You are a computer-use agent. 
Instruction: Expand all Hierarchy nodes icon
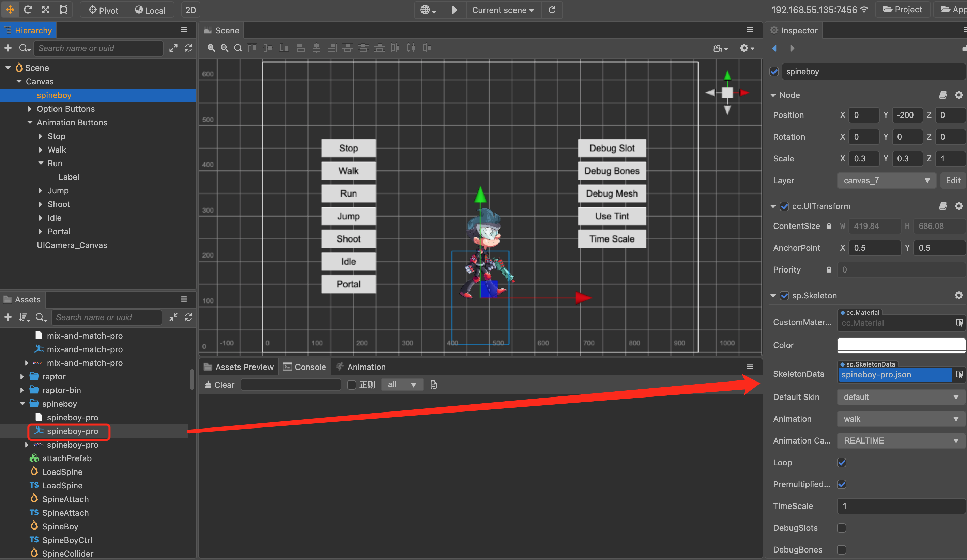pyautogui.click(x=173, y=48)
